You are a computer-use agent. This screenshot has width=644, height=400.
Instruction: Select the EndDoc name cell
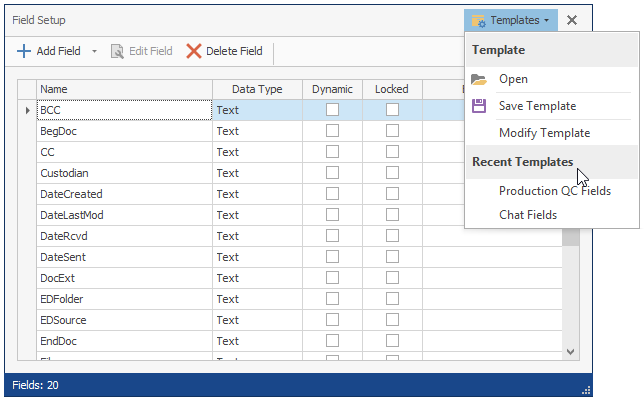[124, 341]
